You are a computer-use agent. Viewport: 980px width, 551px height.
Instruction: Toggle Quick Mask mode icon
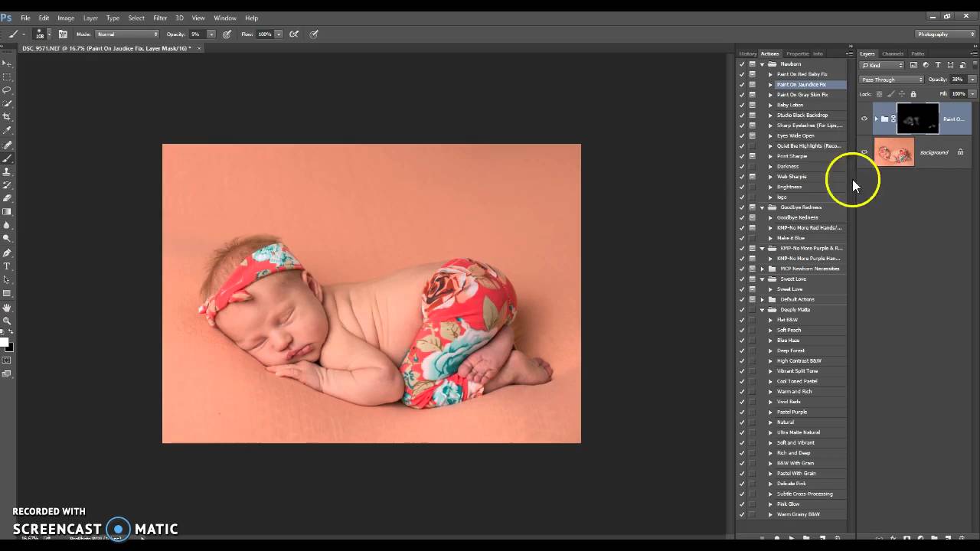7,360
